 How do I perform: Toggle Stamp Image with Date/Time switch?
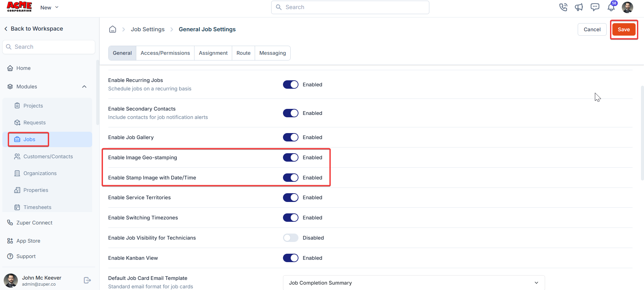(291, 177)
